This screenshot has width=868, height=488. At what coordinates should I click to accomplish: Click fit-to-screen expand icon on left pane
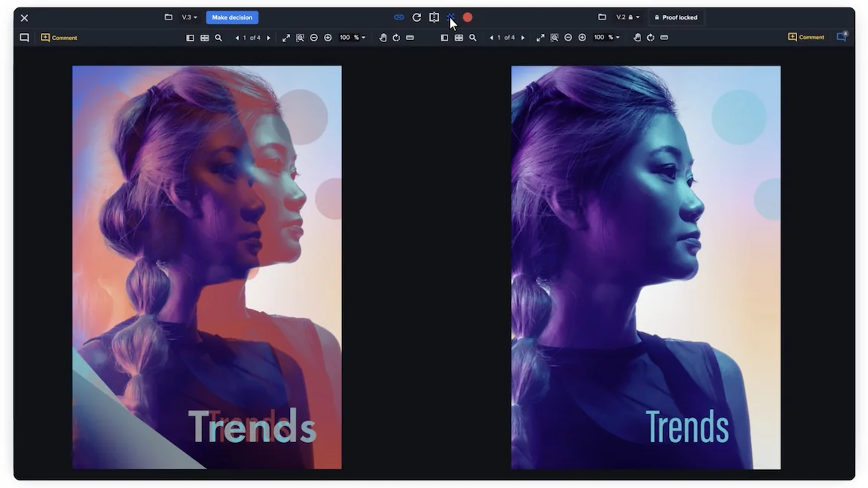coord(286,38)
